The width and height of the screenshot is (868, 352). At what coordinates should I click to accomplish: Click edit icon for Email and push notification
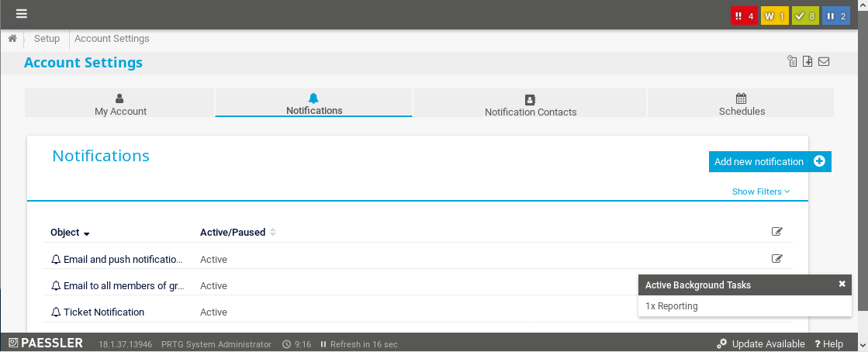[x=777, y=259]
